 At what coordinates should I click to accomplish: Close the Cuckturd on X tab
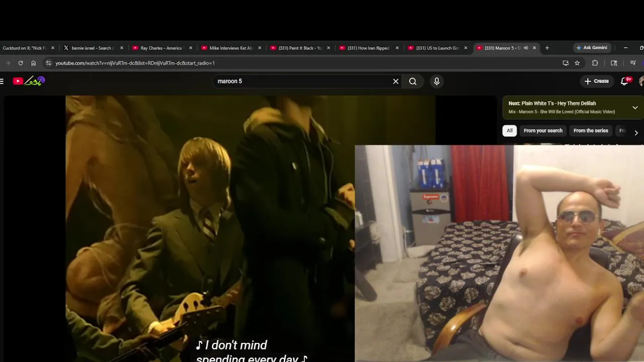click(x=53, y=48)
